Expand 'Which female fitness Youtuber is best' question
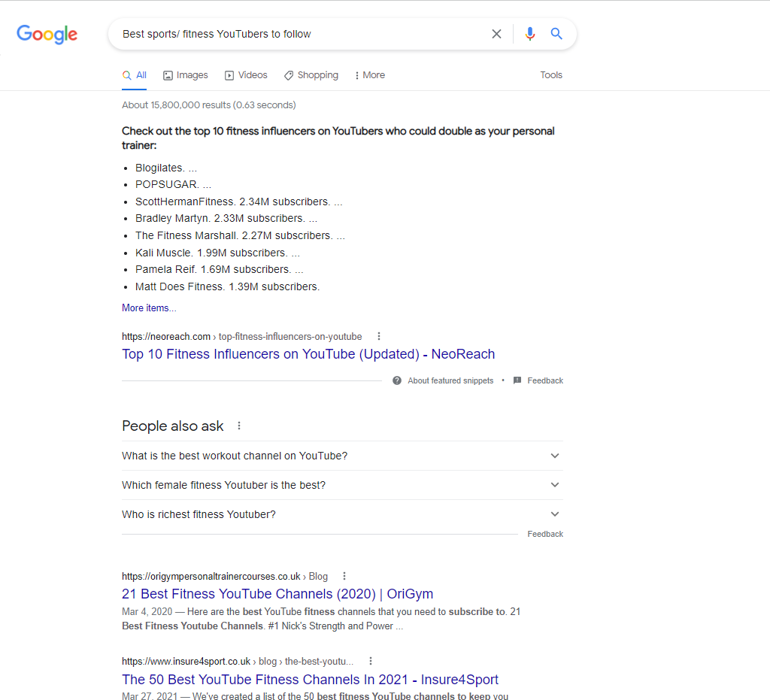The width and height of the screenshot is (770, 700). click(x=342, y=485)
